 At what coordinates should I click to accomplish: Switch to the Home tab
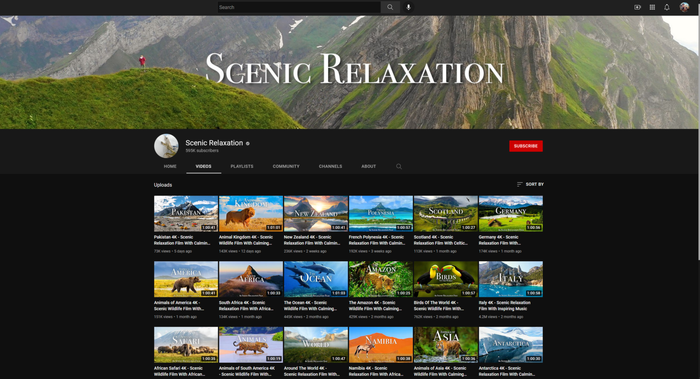tap(170, 167)
